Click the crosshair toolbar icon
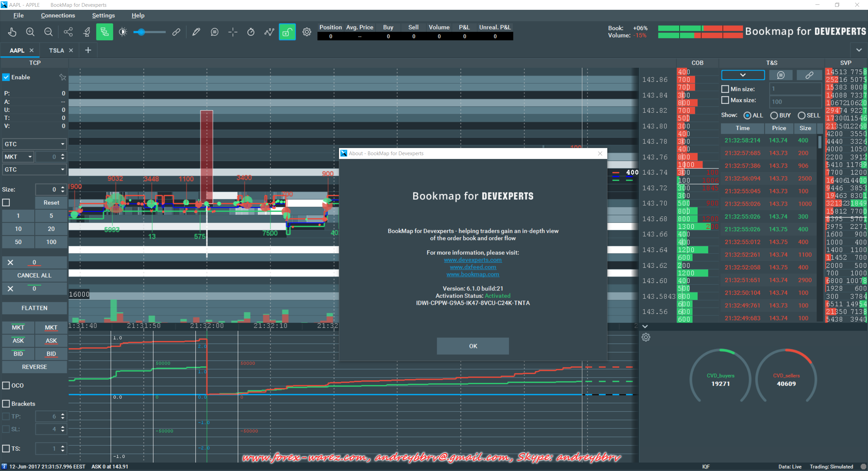The image size is (868, 471). coord(233,32)
